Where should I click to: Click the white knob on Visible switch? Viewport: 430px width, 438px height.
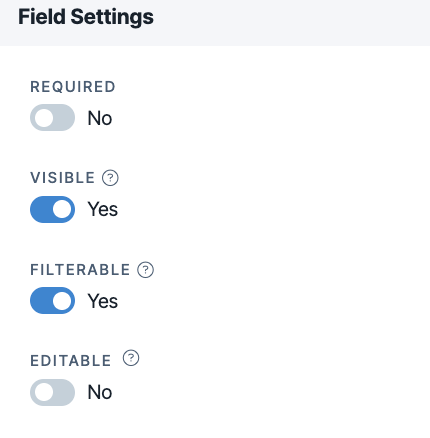point(62,209)
